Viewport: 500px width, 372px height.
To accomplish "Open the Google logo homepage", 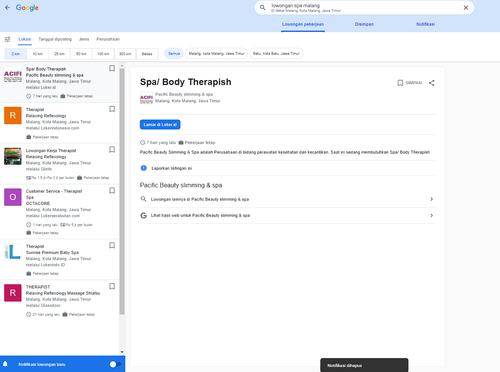I will click(27, 8).
